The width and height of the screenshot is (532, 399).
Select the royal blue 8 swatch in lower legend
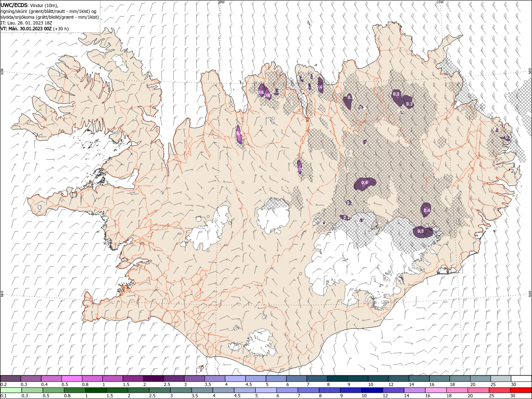click(330, 390)
